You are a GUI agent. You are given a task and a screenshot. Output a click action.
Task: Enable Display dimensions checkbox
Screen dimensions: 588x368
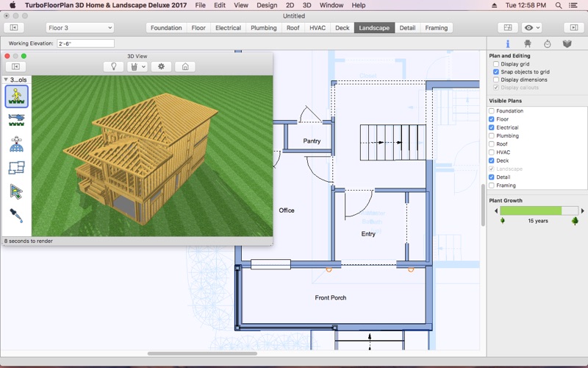coord(496,79)
